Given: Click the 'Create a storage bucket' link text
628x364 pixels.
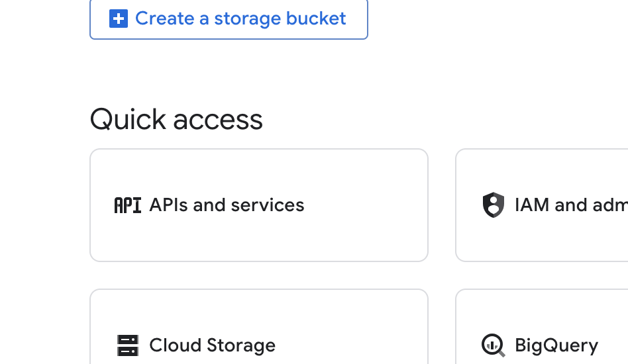Looking at the screenshot, I should pyautogui.click(x=240, y=19).
